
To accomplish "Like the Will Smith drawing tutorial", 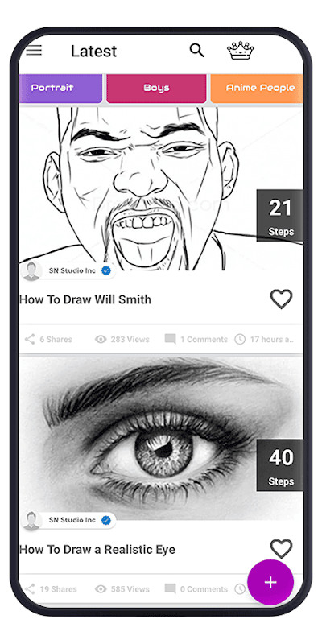I will point(281,299).
